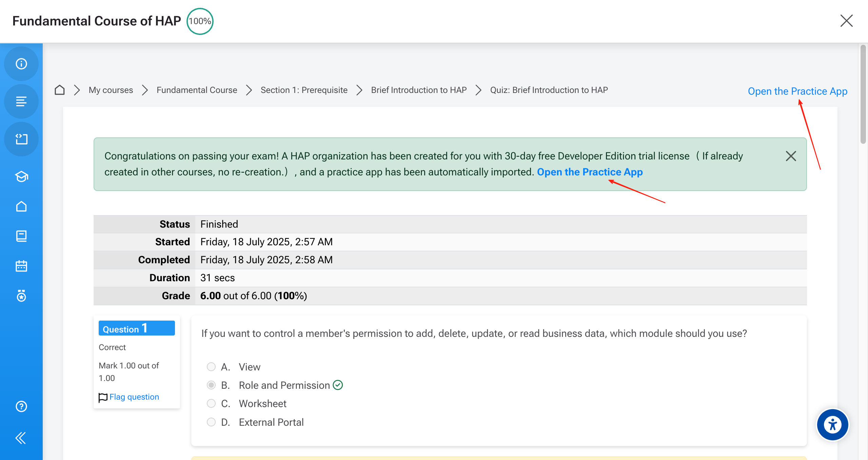Open Brief Introduction to HAP breadcrumb
The image size is (868, 460).
click(419, 90)
